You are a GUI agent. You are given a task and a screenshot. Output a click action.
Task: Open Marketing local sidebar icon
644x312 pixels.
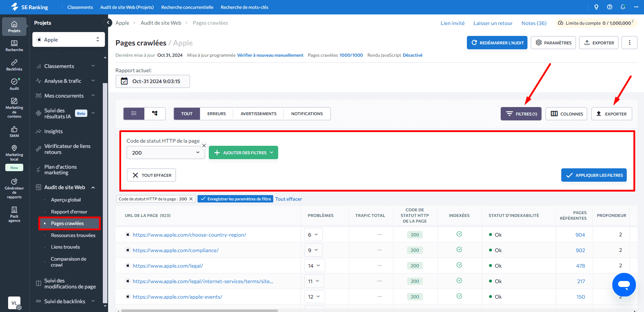click(14, 153)
